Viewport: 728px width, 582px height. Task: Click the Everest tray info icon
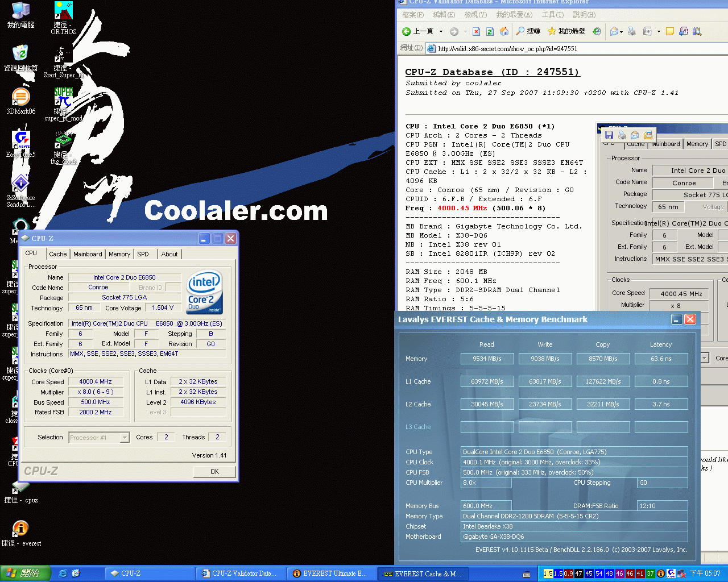coord(661,573)
